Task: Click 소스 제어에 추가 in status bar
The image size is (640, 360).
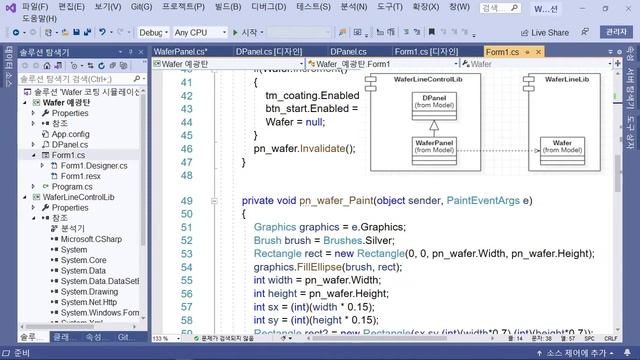Action: (x=575, y=353)
